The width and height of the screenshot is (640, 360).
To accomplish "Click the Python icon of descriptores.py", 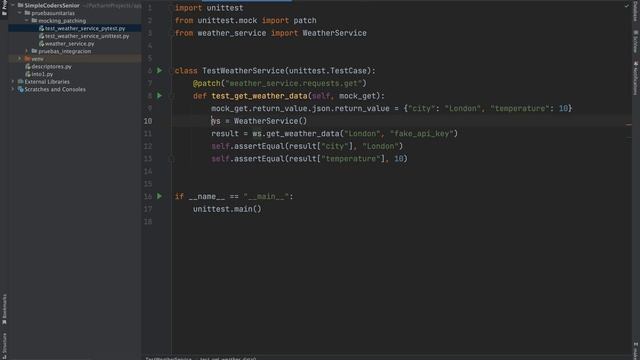I will click(28, 67).
